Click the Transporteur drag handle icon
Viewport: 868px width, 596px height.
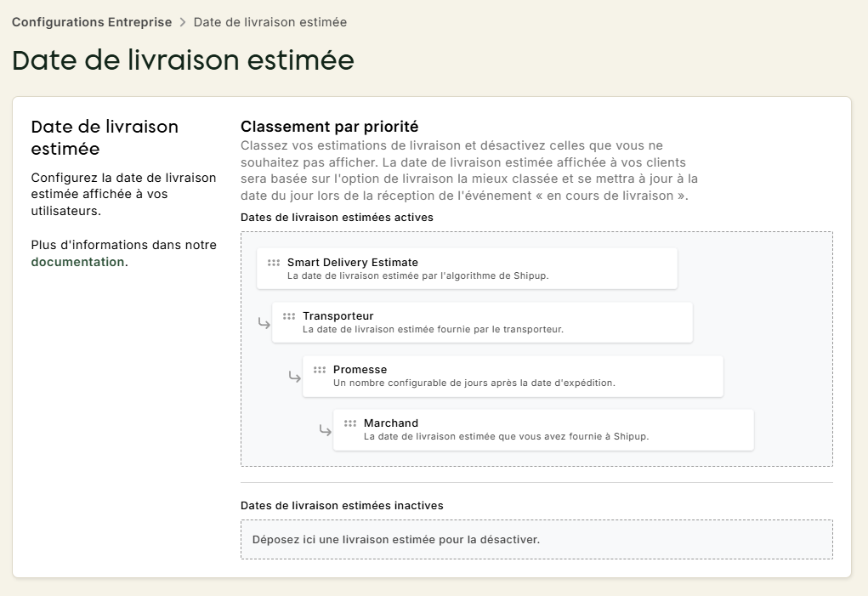pyautogui.click(x=289, y=316)
